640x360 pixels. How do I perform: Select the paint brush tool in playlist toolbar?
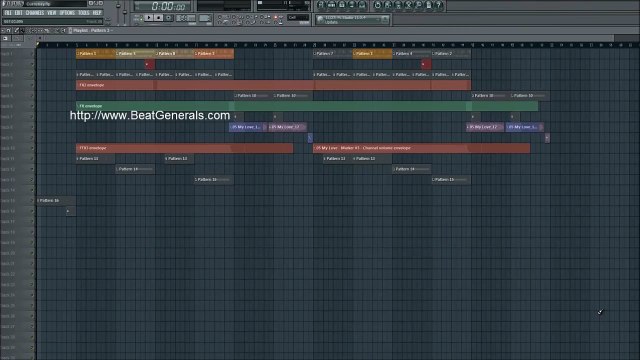[22, 31]
